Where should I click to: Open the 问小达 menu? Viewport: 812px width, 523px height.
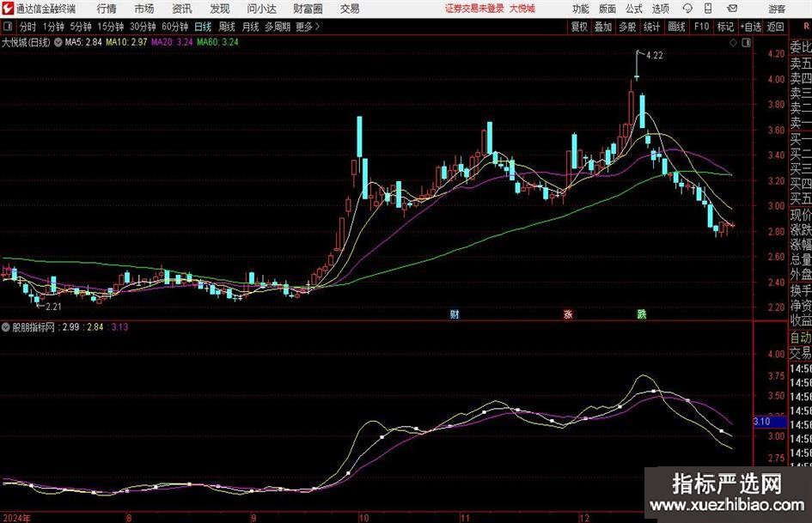pos(261,9)
